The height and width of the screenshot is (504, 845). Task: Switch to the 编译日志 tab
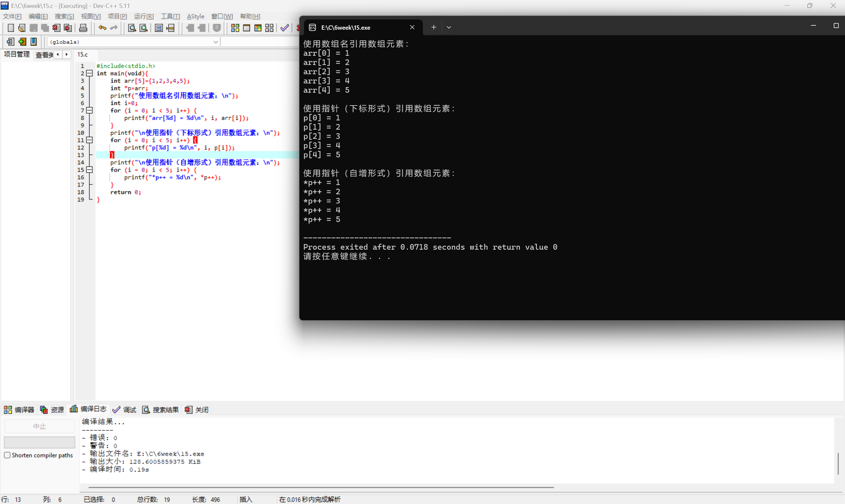coord(88,409)
